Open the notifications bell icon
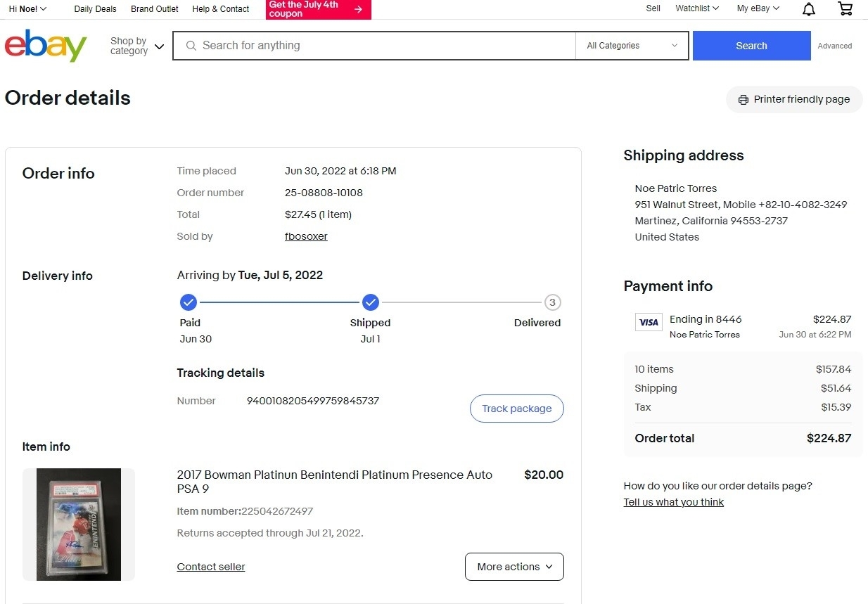868x604 pixels. click(809, 9)
